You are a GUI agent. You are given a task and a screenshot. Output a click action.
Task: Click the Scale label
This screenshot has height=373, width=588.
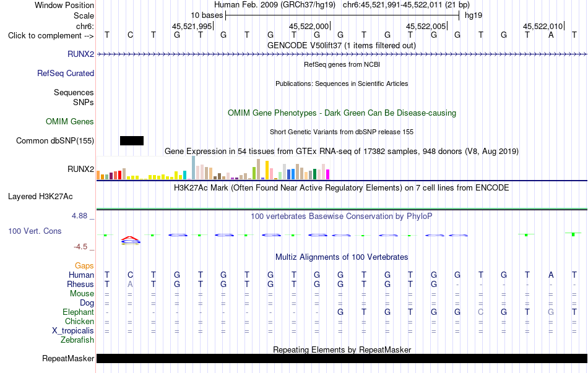coord(84,15)
